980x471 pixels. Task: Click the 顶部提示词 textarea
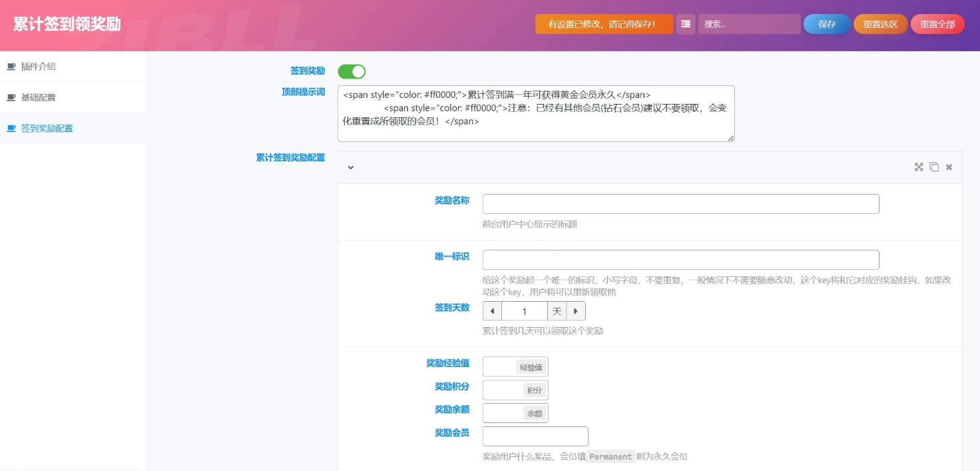(x=536, y=113)
